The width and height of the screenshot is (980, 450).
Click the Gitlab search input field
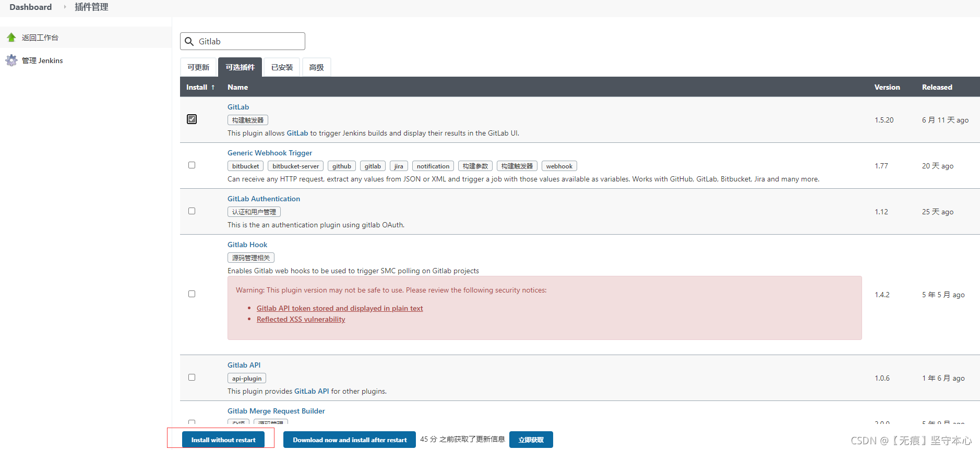click(x=243, y=41)
